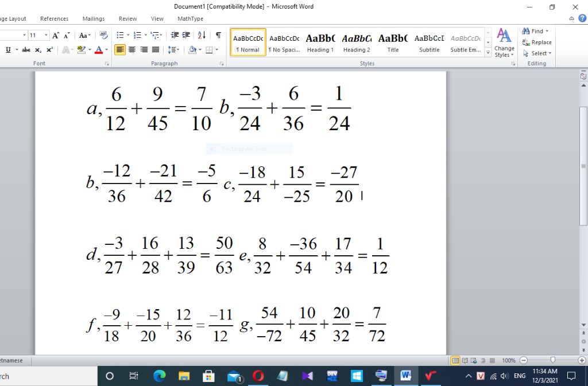Image resolution: width=588 pixels, height=386 pixels.
Task: Open the highlight color dropdown arrow
Action: (x=90, y=50)
